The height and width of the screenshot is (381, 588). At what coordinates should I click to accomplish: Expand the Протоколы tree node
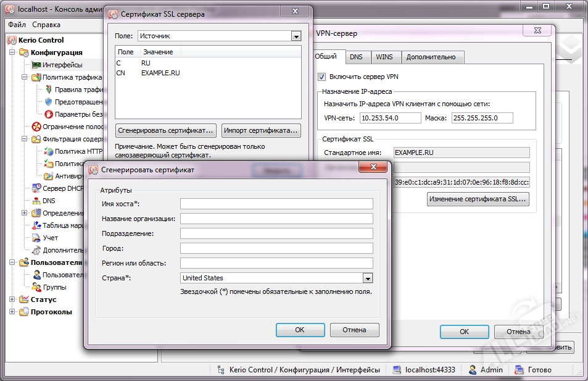click(x=12, y=312)
